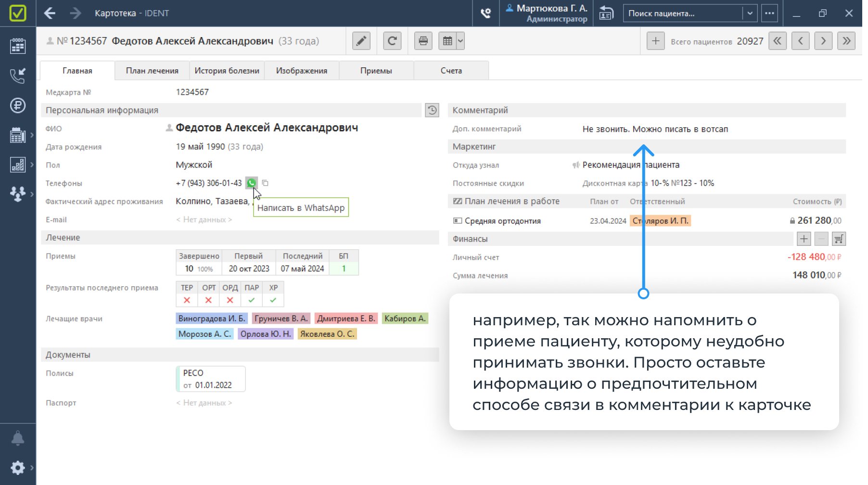This screenshot has height=485, width=868.
Task: Open the staff section in the sidebar
Action: click(18, 194)
